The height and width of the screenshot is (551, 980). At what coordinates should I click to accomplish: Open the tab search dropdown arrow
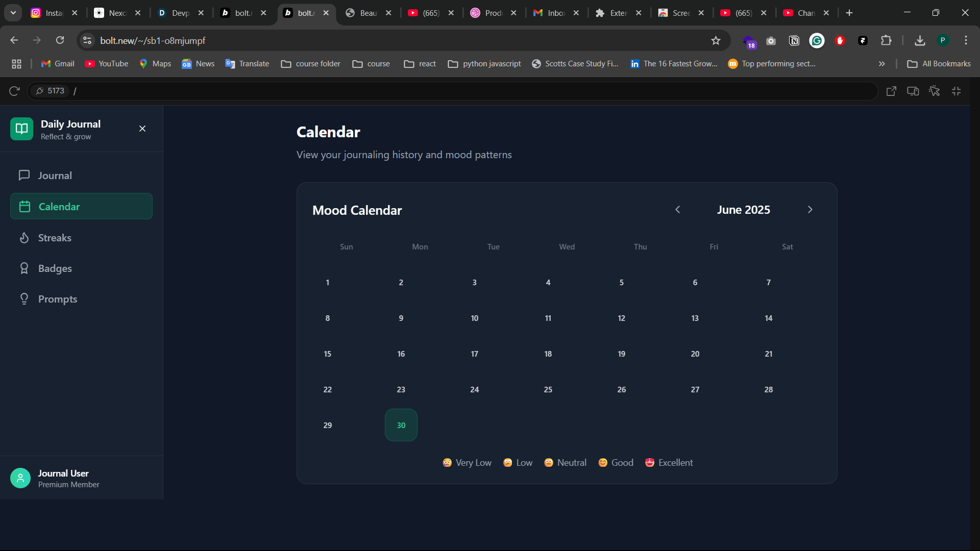[x=13, y=13]
